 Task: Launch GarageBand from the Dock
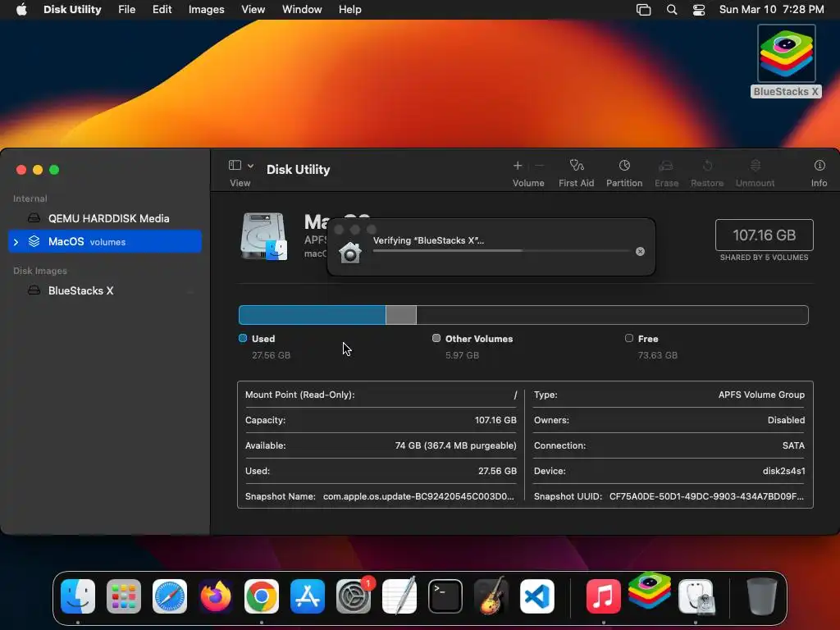coord(491,596)
